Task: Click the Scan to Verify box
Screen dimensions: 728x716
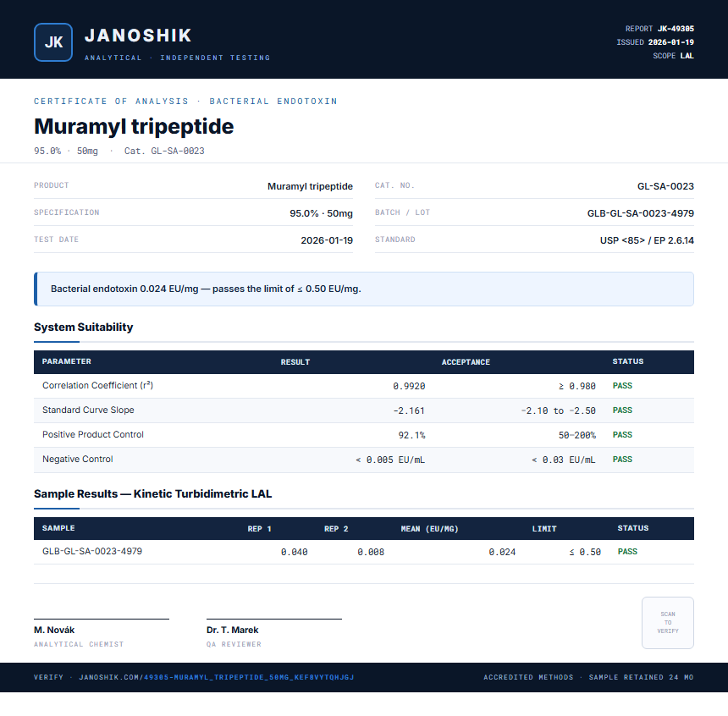Action: click(668, 623)
